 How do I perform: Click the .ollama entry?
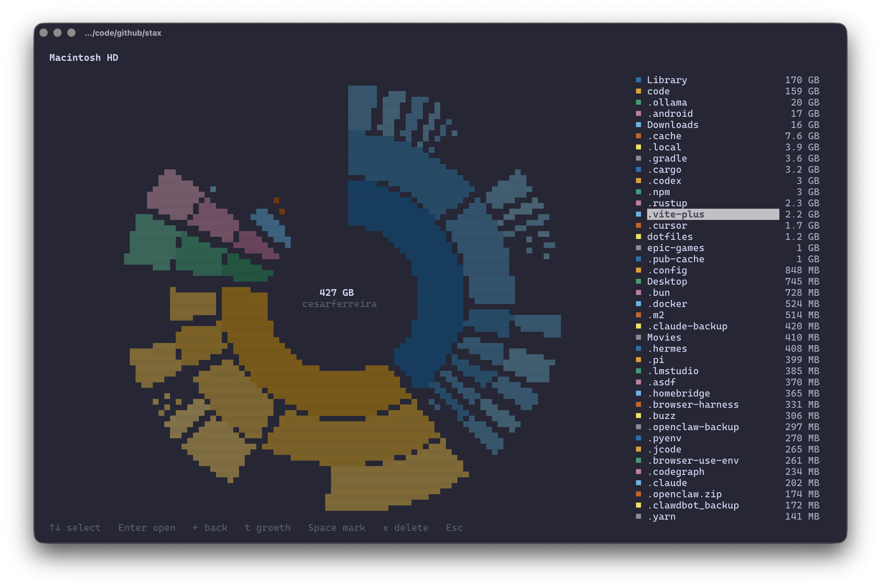point(727,102)
